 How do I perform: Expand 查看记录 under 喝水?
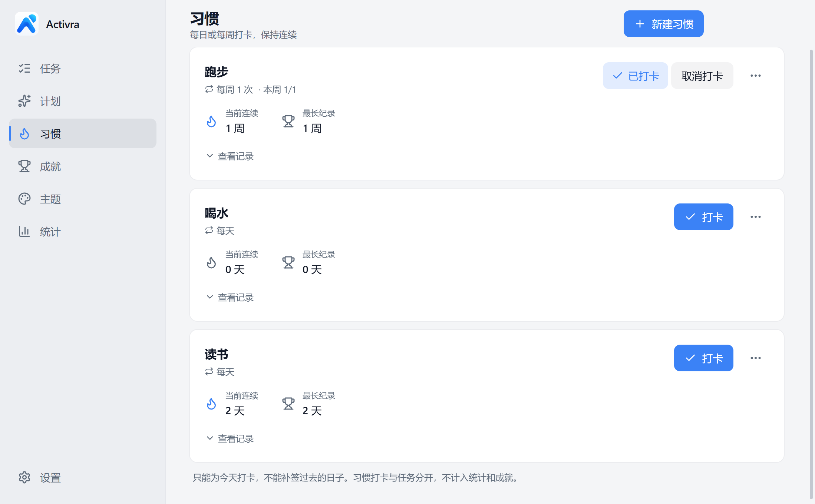pos(230,298)
